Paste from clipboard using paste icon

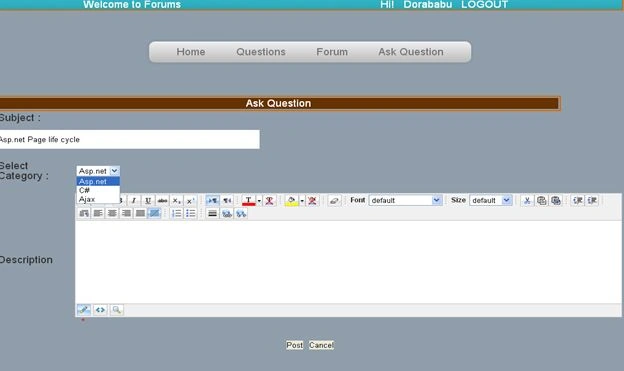[x=556, y=201]
